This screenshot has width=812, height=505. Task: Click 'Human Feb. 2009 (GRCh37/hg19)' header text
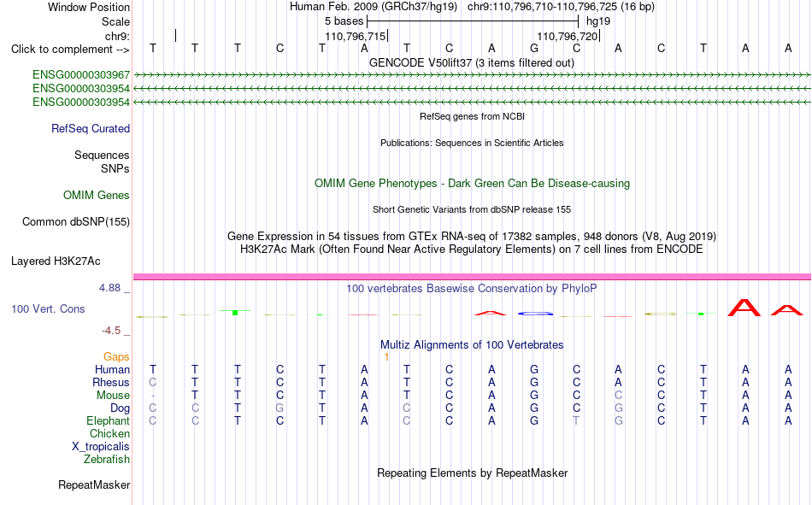pos(374,7)
